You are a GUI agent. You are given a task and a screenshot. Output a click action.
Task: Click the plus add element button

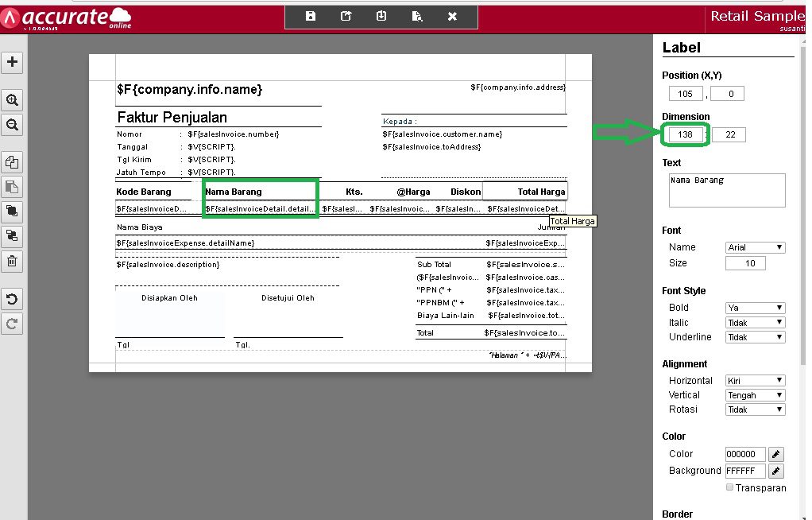coord(13,62)
